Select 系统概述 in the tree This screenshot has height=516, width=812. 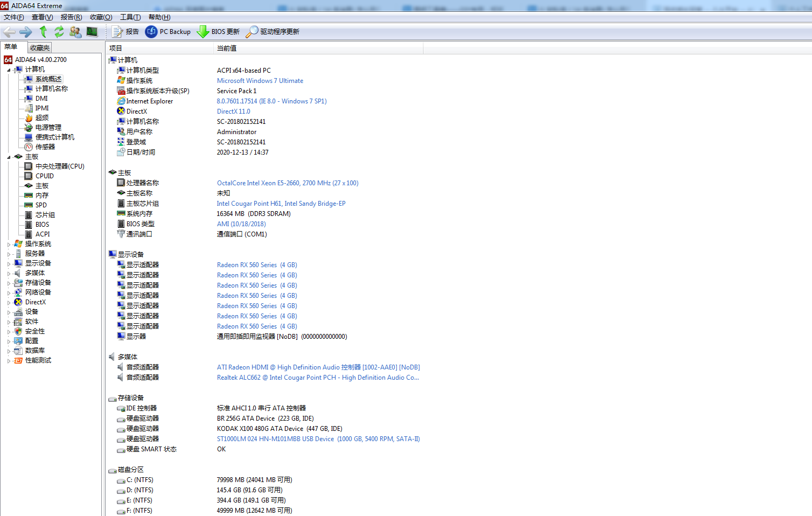point(48,79)
